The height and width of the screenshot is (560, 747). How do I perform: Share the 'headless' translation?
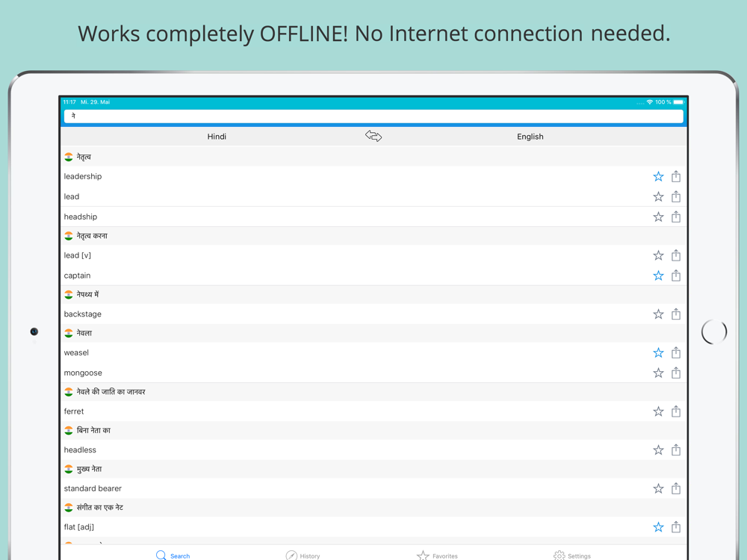tap(676, 450)
